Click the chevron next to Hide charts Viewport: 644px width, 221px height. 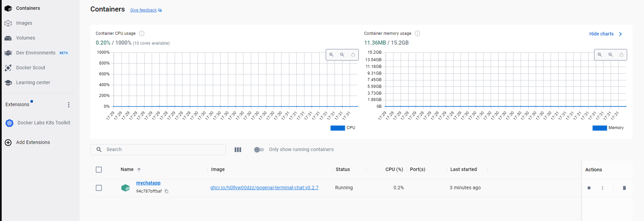pos(620,34)
